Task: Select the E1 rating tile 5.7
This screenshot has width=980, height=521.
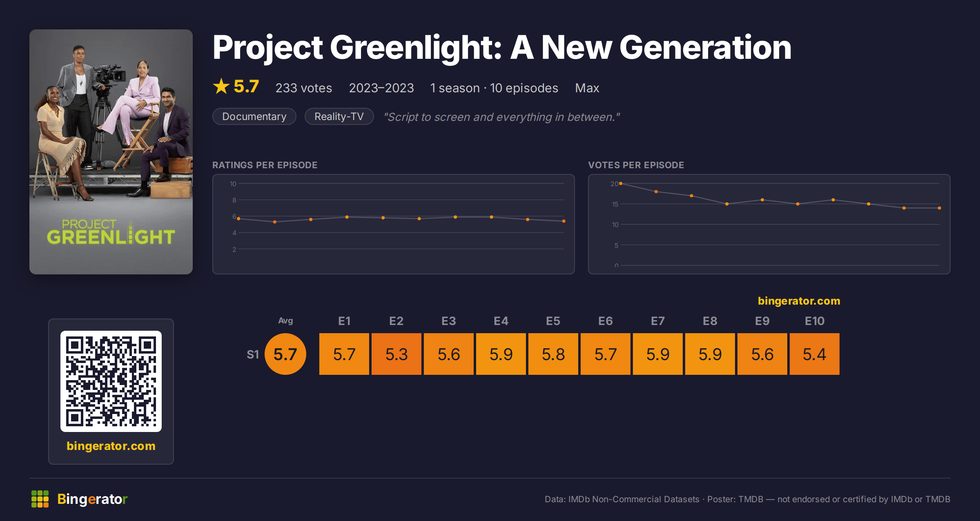Action: [x=344, y=354]
